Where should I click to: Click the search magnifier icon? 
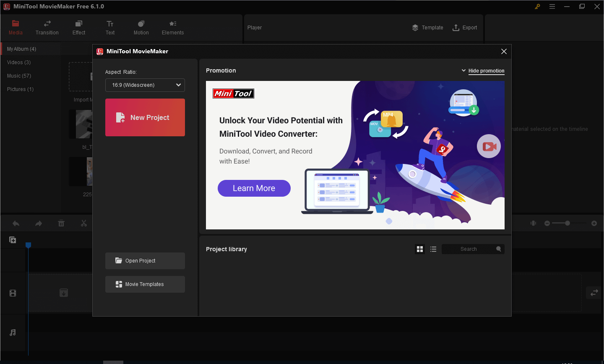coord(499,249)
